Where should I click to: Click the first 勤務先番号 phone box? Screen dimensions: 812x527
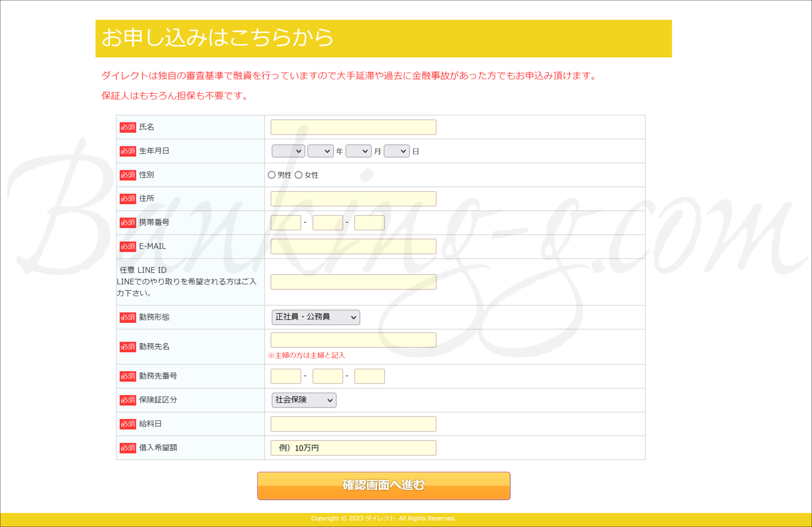point(285,376)
